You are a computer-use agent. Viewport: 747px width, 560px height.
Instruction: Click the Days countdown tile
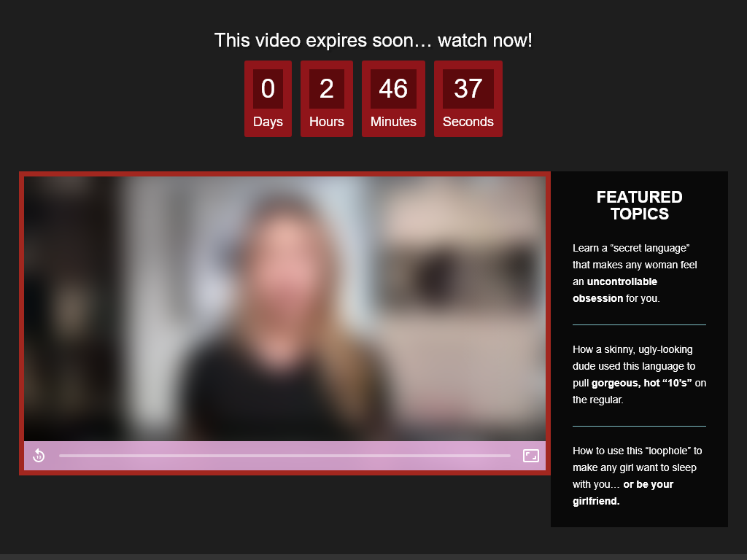point(268,99)
